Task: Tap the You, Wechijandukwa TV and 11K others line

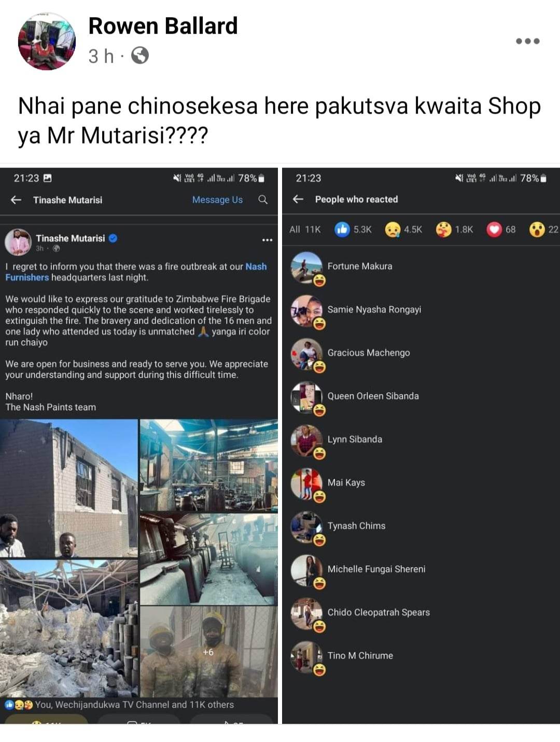Action: 119,705
